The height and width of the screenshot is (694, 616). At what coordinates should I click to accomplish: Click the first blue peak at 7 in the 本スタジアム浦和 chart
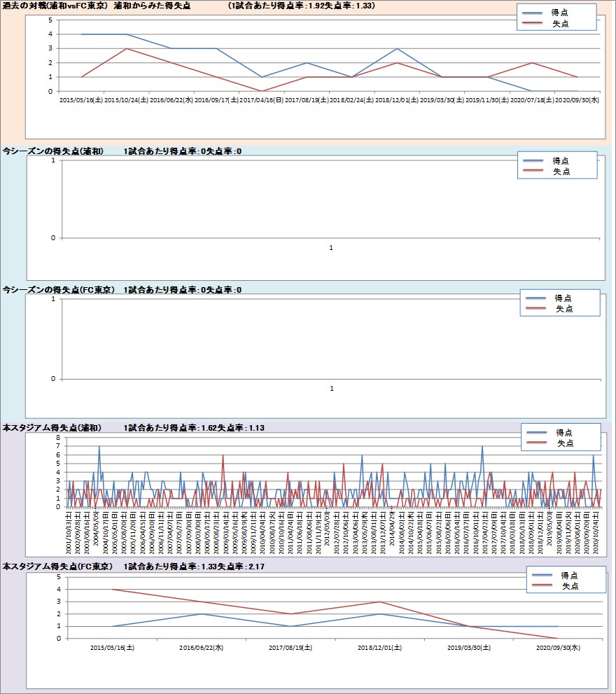pos(99,446)
